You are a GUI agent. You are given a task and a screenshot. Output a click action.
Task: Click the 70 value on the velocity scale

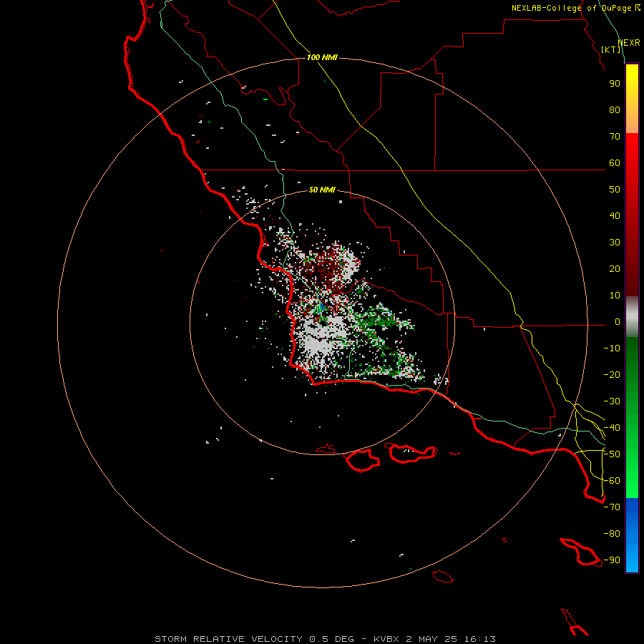[615, 137]
